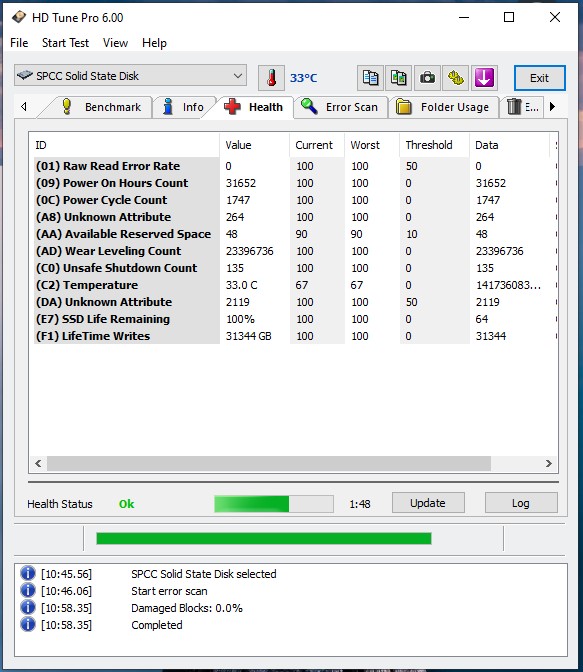Click the purple download arrow icon
The height and width of the screenshot is (672, 583).
click(x=484, y=78)
